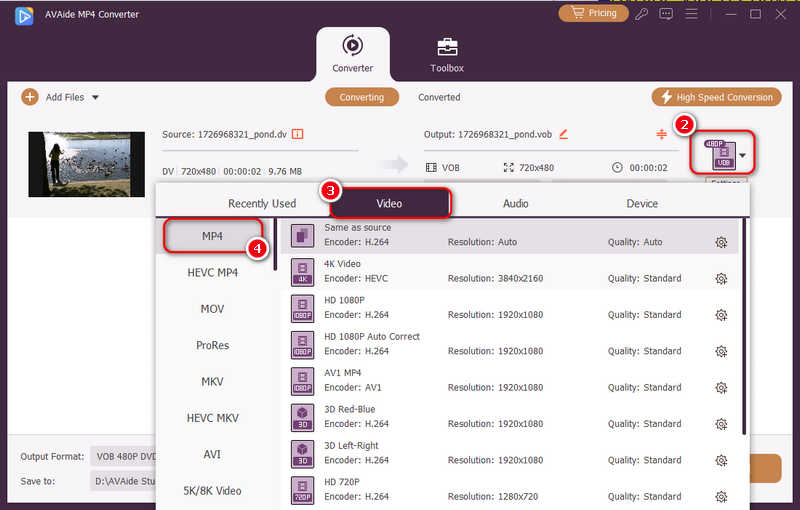Select the Recently Used tab
This screenshot has width=800, height=510.
pyautogui.click(x=262, y=203)
